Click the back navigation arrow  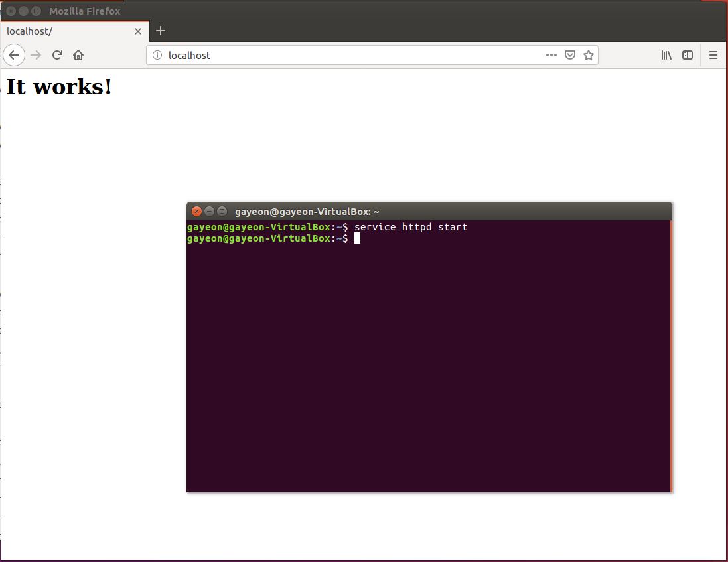click(14, 55)
